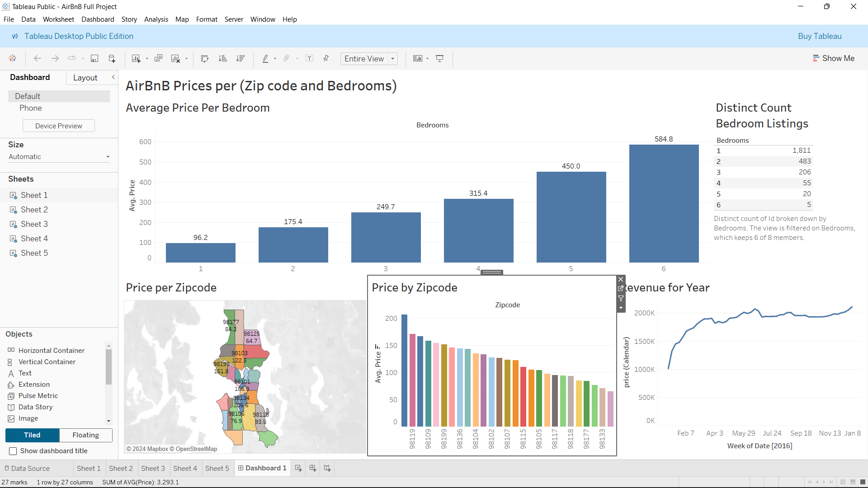Image resolution: width=868 pixels, height=488 pixels.
Task: Click the New Worksheet tab icon at bottom
Action: (298, 468)
